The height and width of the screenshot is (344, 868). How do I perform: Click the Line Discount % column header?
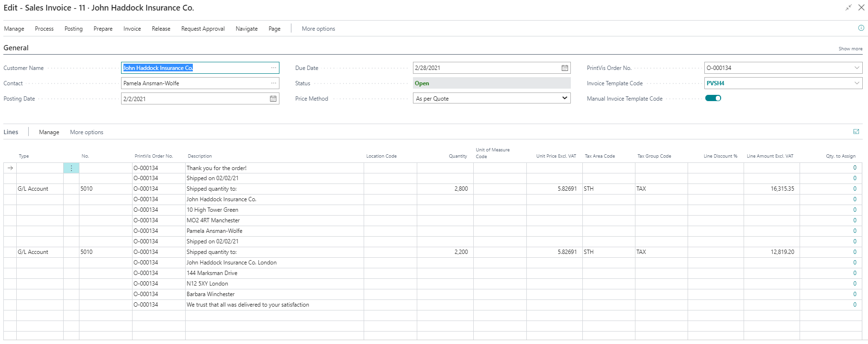click(720, 156)
